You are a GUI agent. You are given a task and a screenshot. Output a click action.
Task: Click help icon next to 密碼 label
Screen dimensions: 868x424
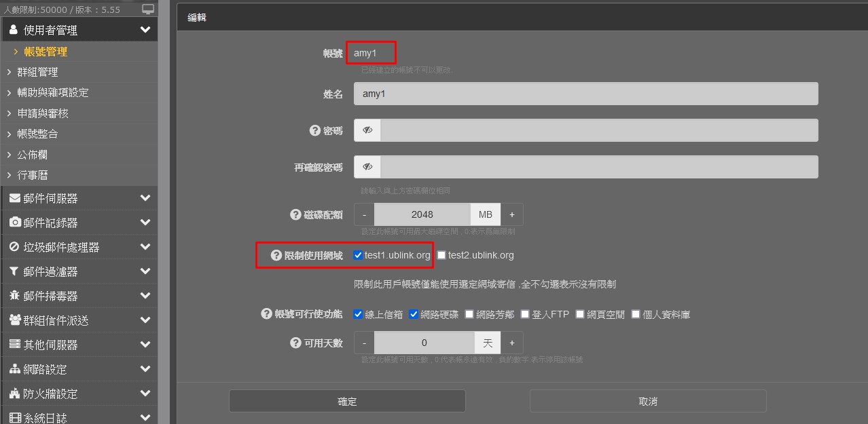tap(314, 130)
